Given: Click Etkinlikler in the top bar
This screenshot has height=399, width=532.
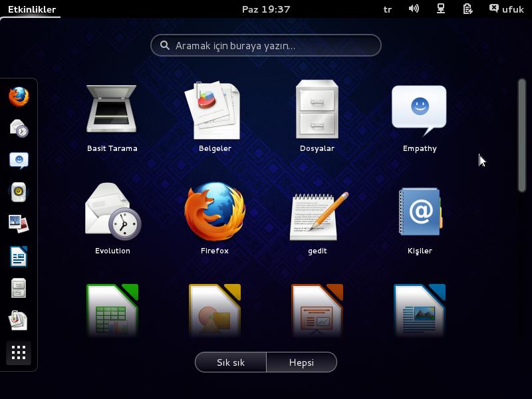Looking at the screenshot, I should coord(32,9).
